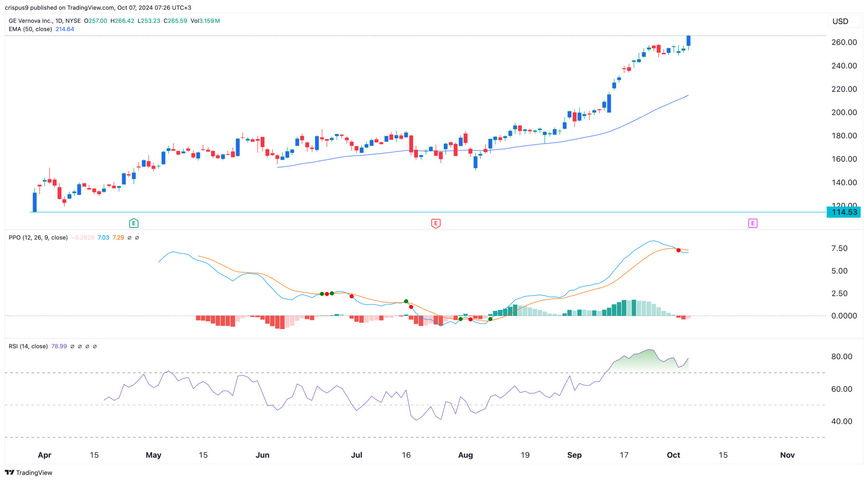868x481 pixels.
Task: Click the orange 7.29 PPO signal value
Action: [118, 238]
